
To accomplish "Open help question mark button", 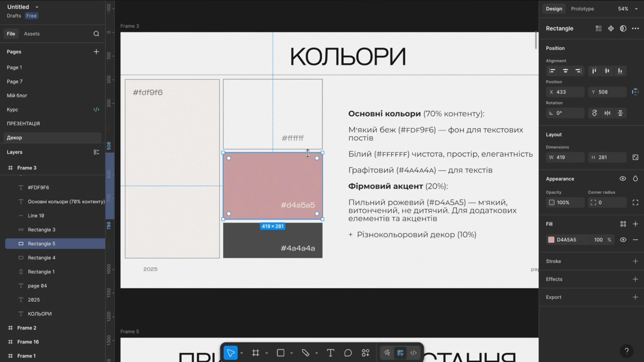I will click(626, 351).
